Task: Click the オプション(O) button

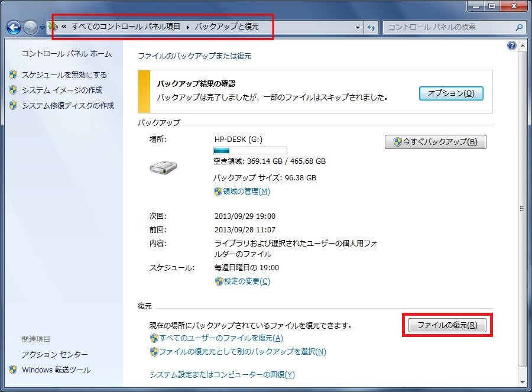Action: pyautogui.click(x=451, y=93)
